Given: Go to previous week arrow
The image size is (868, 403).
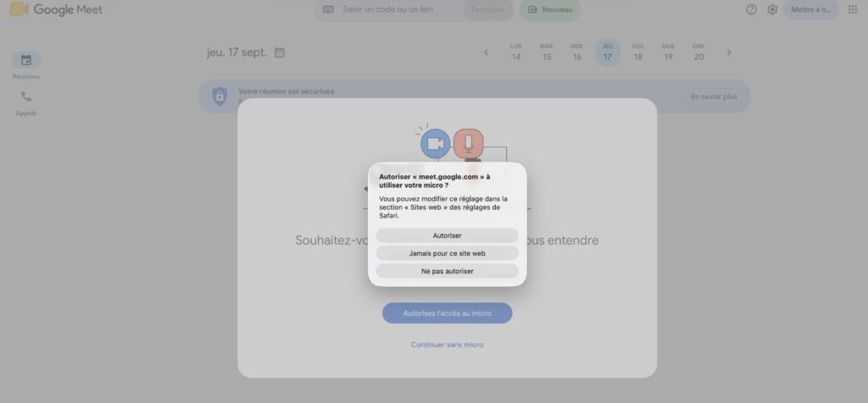Looking at the screenshot, I should point(486,52).
